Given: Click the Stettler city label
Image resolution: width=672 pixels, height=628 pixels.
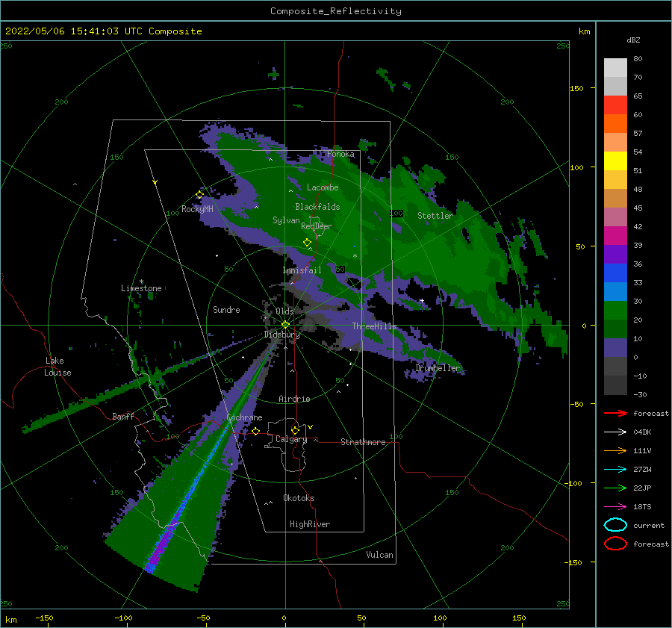Looking at the screenshot, I should pos(435,216).
